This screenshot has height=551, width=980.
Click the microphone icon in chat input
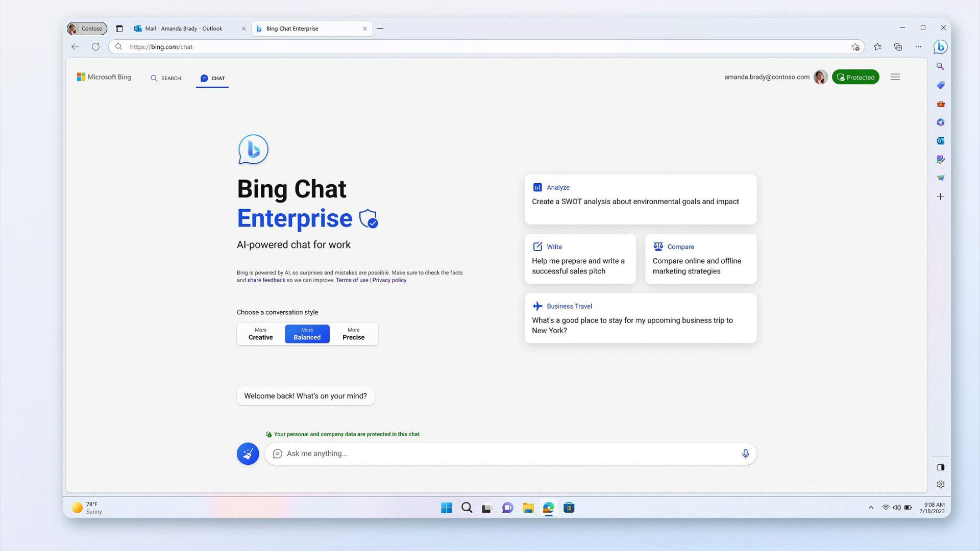tap(745, 453)
